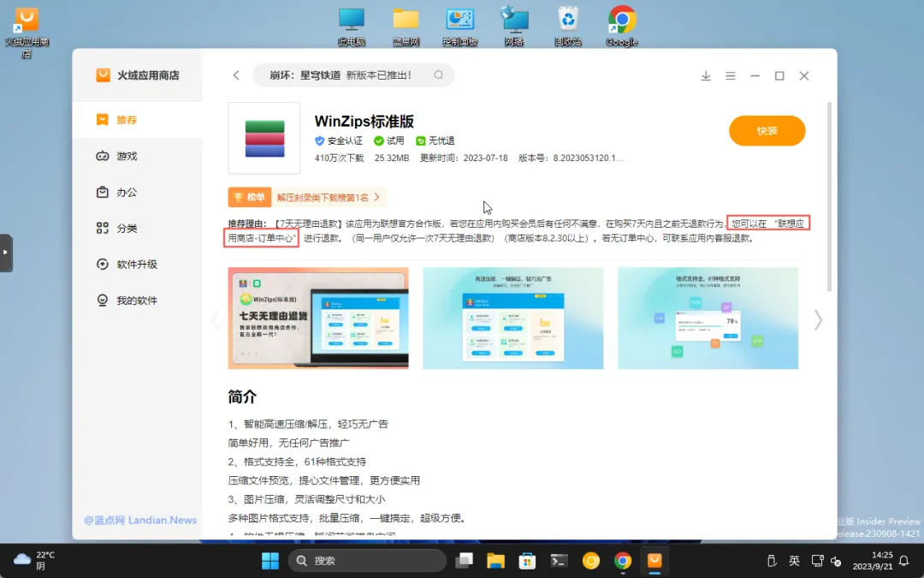Click the 火绒应用商店 taskbar icon
This screenshot has height=578, width=924.
(654, 560)
